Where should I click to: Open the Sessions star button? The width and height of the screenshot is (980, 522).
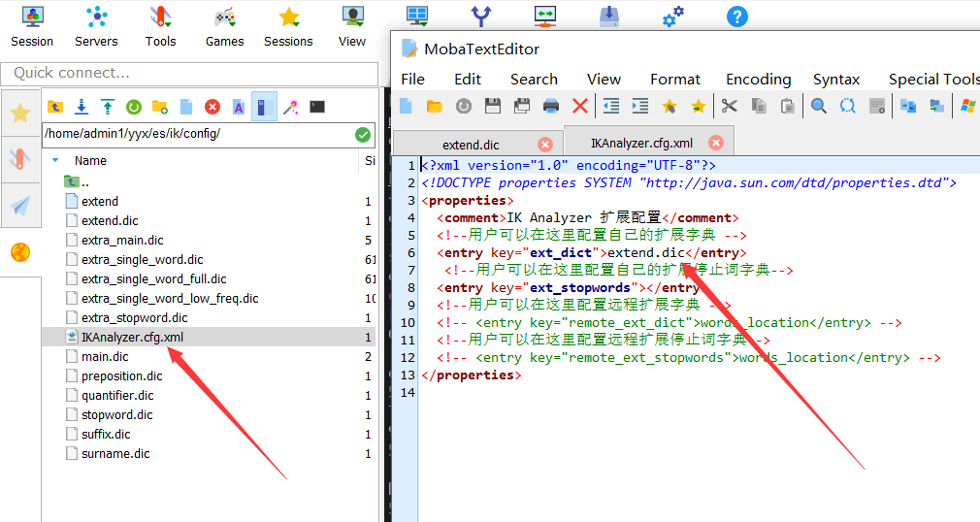(288, 27)
